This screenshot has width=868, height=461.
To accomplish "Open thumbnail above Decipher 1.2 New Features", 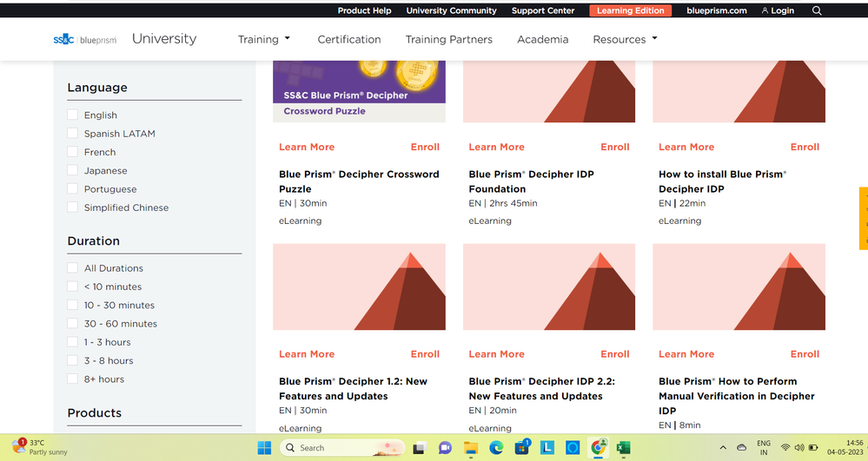I will pyautogui.click(x=359, y=286).
